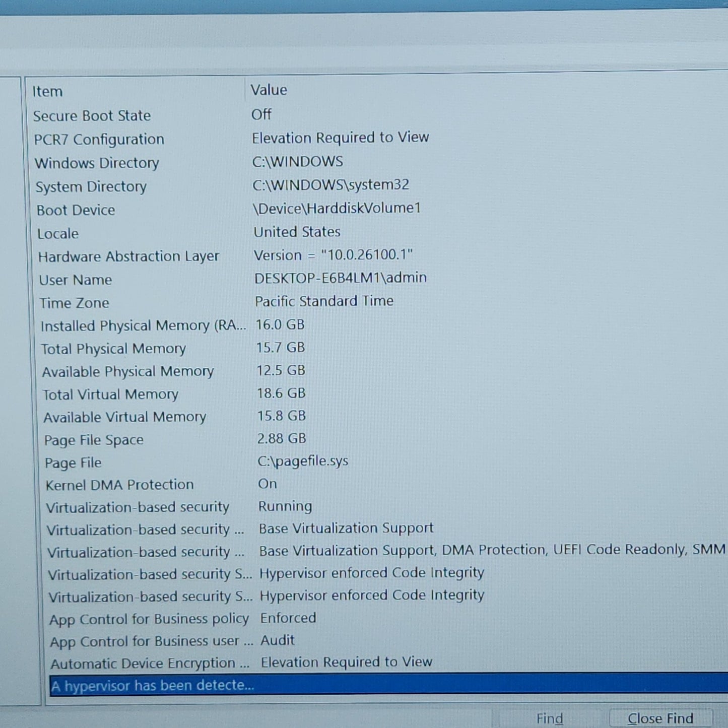
Task: Select the Page File Space row
Action: [94, 440]
